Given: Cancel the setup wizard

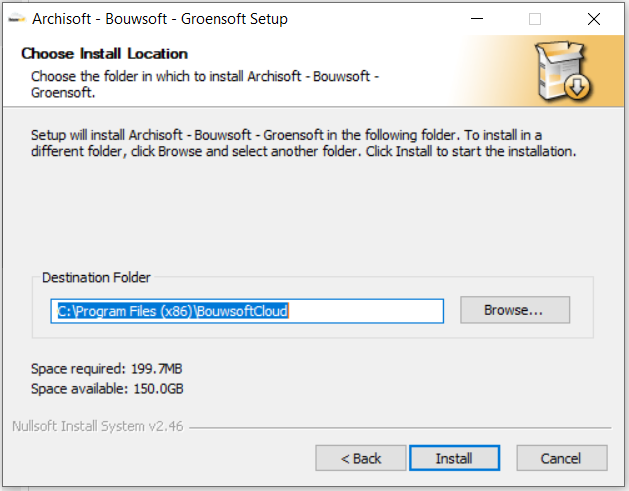Looking at the screenshot, I should [562, 458].
